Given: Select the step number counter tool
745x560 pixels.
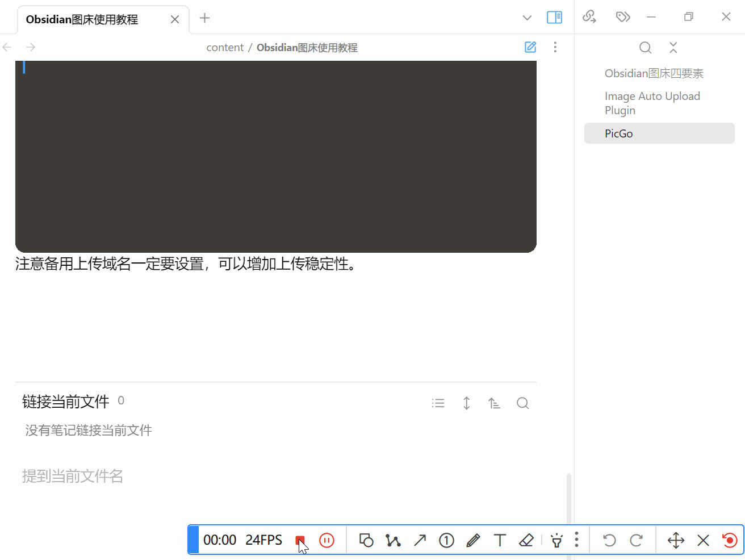Looking at the screenshot, I should [447, 540].
